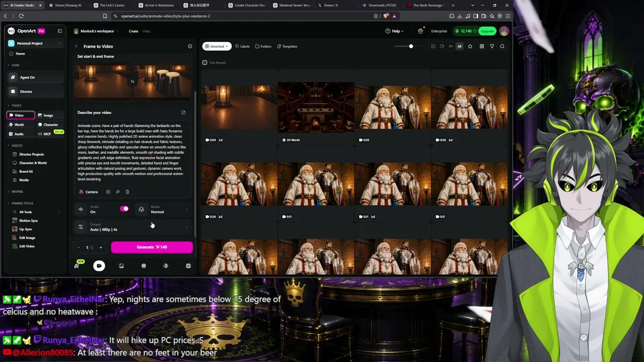Increase generation count with plus button
The height and width of the screenshot is (362, 644).
click(101, 247)
